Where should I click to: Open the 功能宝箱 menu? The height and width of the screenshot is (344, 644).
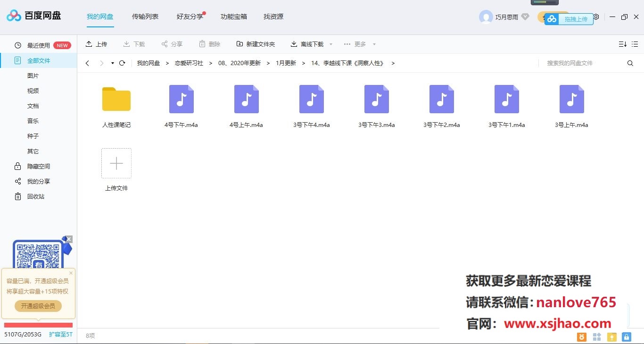click(234, 17)
